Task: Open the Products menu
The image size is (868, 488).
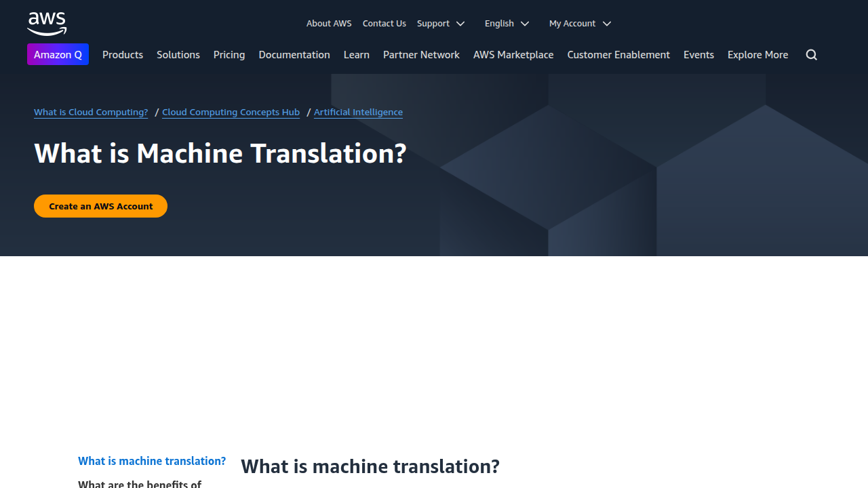Action: [x=123, y=55]
